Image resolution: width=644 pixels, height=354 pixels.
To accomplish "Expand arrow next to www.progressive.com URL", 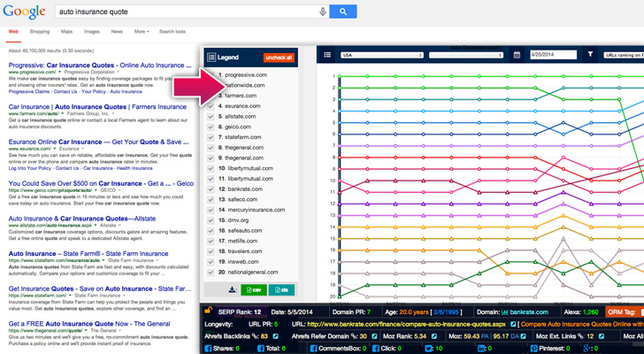I will pos(59,72).
